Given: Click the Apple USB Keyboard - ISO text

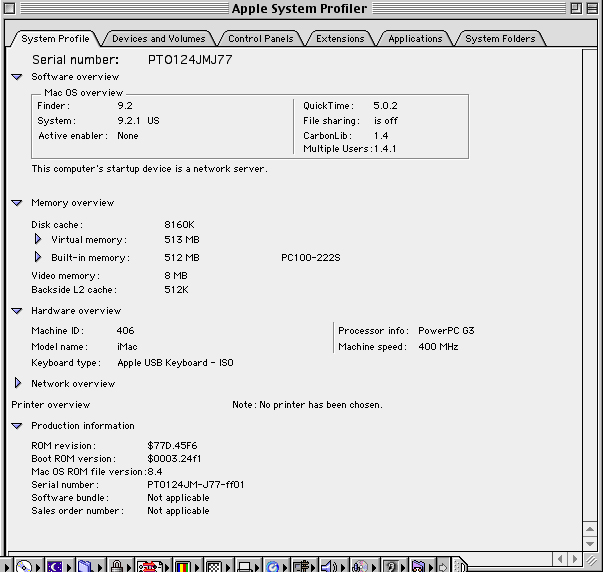Looking at the screenshot, I should pyautogui.click(x=175, y=363).
